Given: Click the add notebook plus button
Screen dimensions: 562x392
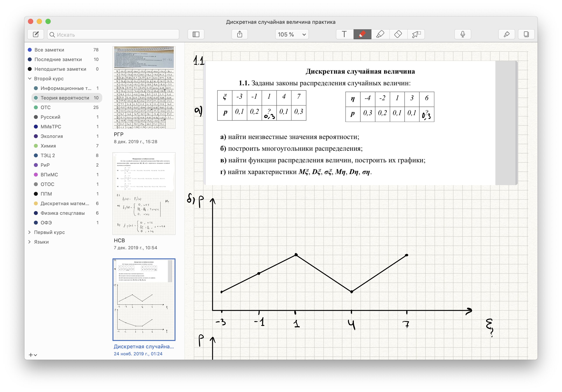Looking at the screenshot, I should (x=33, y=355).
